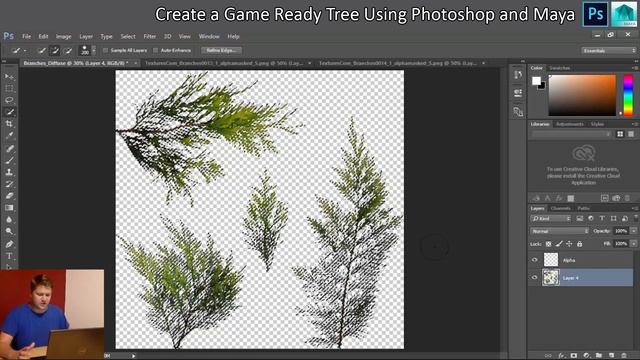Open the Properties panel icon

[518, 93]
